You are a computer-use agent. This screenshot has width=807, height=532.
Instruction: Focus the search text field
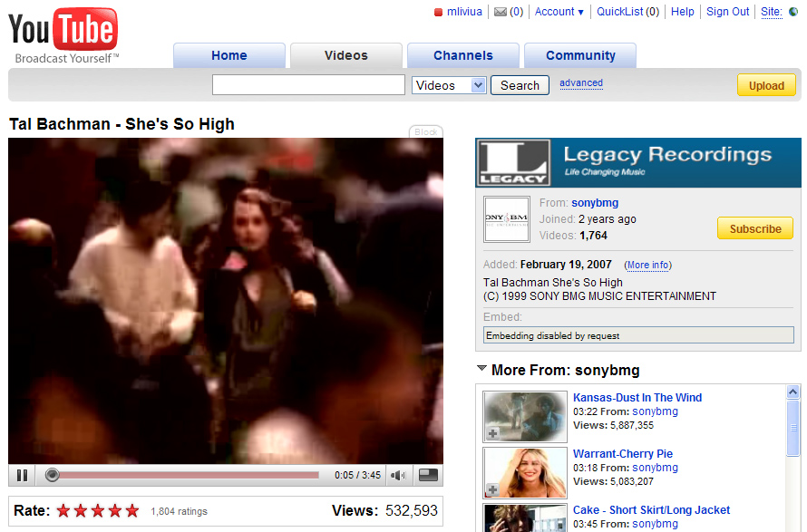click(x=308, y=85)
